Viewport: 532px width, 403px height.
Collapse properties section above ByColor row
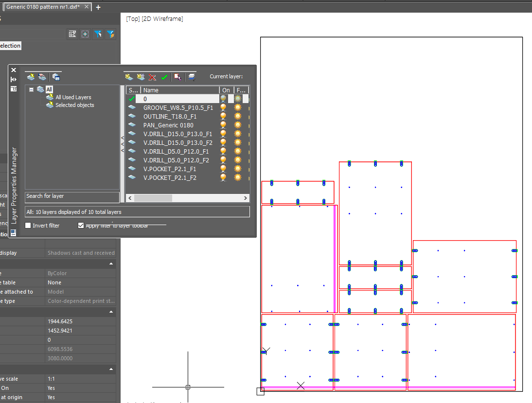(x=111, y=263)
